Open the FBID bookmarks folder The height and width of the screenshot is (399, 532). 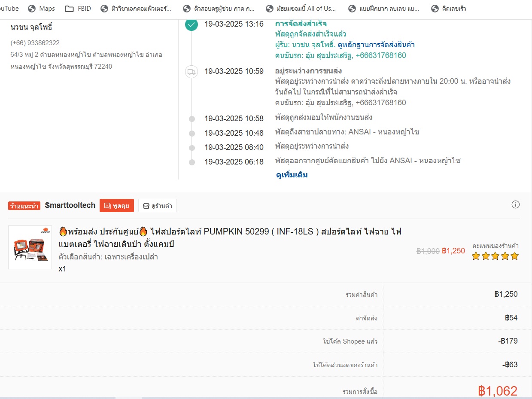click(x=78, y=9)
